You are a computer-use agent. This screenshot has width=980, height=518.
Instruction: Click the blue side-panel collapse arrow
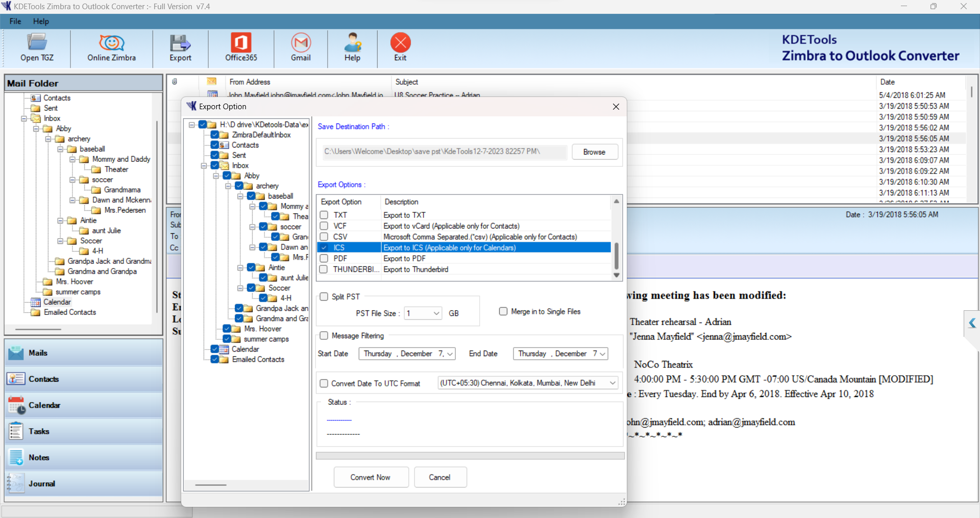click(972, 323)
